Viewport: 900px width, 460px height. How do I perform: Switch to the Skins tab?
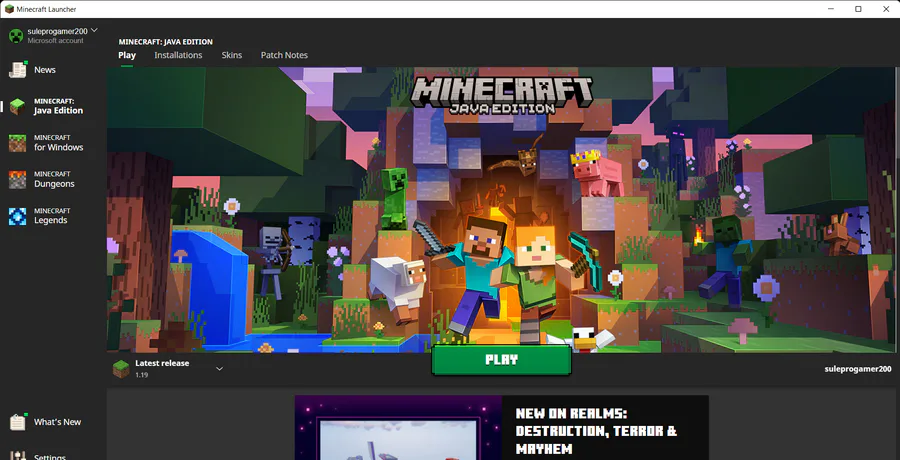(232, 55)
